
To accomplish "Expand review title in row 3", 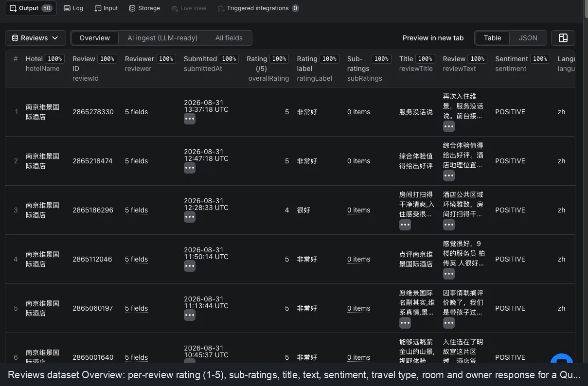I will point(405,225).
